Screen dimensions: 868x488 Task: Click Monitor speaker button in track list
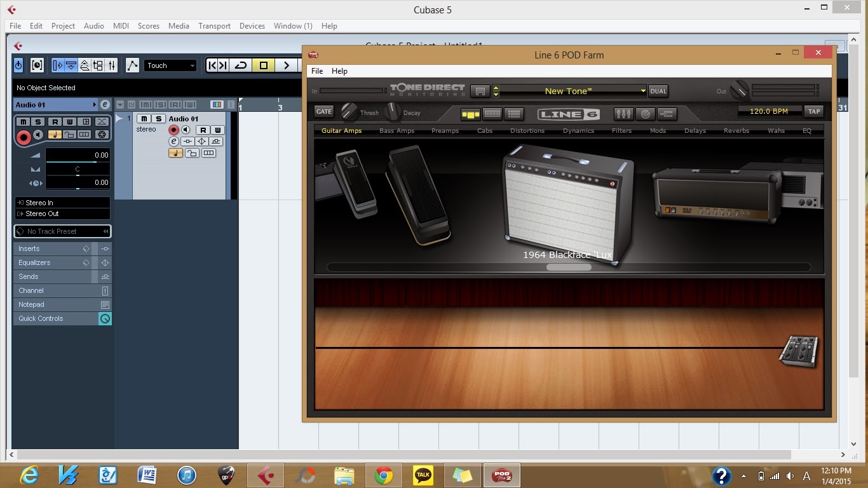(x=186, y=130)
